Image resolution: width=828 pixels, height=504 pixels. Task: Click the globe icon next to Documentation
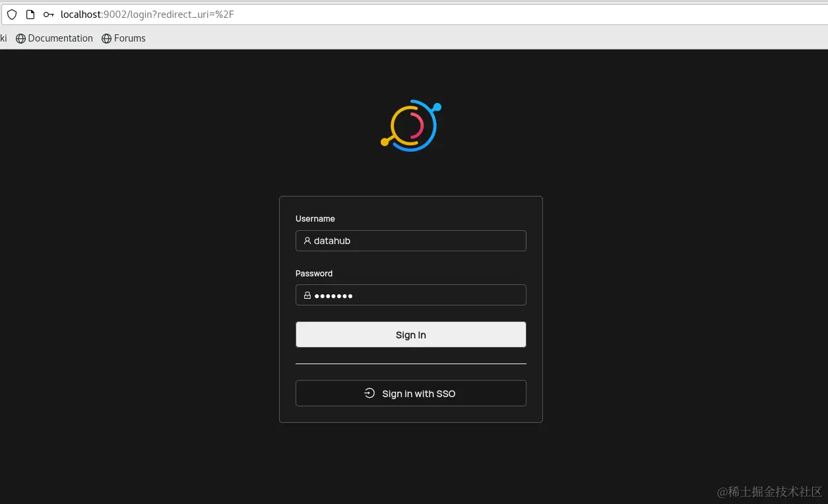tap(20, 38)
